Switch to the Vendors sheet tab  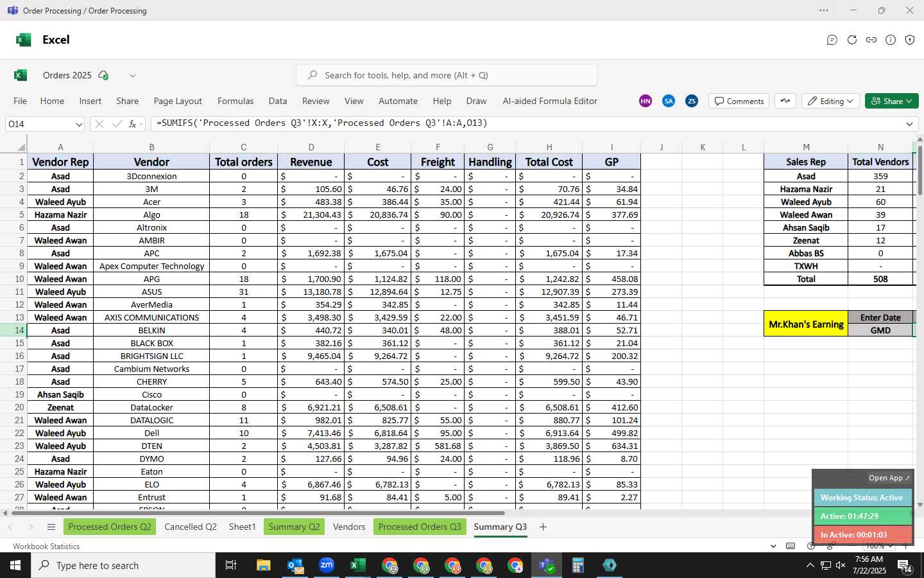(349, 527)
